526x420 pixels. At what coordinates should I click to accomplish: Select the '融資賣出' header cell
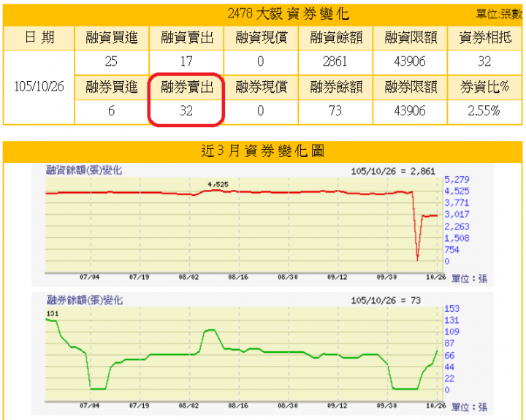coord(186,37)
